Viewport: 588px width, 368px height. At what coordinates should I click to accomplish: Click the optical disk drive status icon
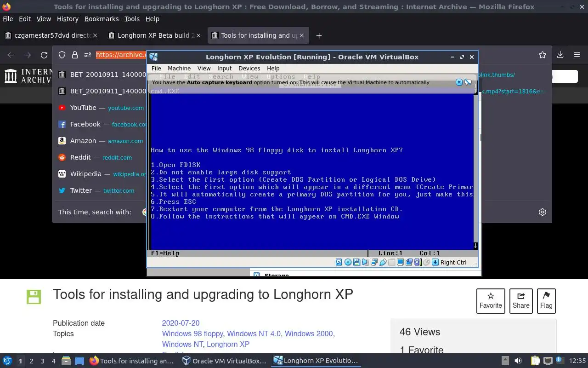348,262
